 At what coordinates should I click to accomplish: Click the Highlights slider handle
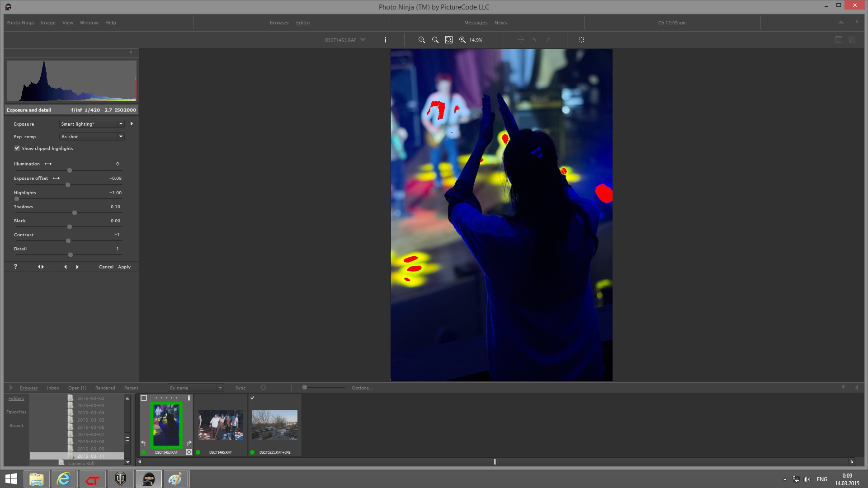17,199
